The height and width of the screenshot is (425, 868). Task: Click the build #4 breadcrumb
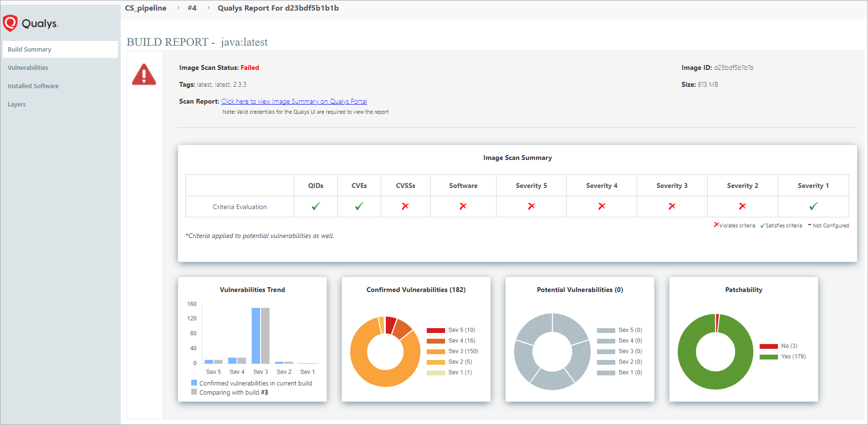[192, 8]
